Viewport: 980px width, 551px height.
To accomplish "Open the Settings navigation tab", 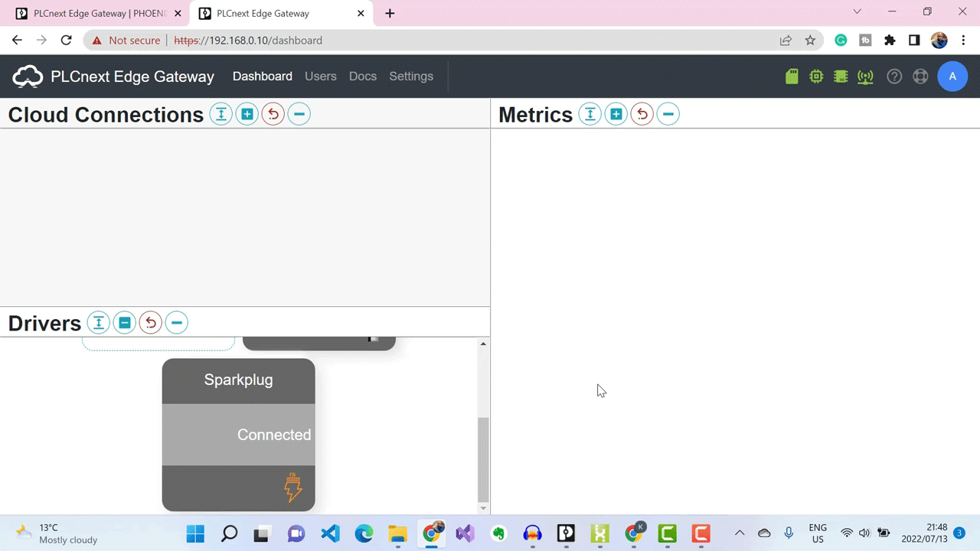I will [x=411, y=77].
